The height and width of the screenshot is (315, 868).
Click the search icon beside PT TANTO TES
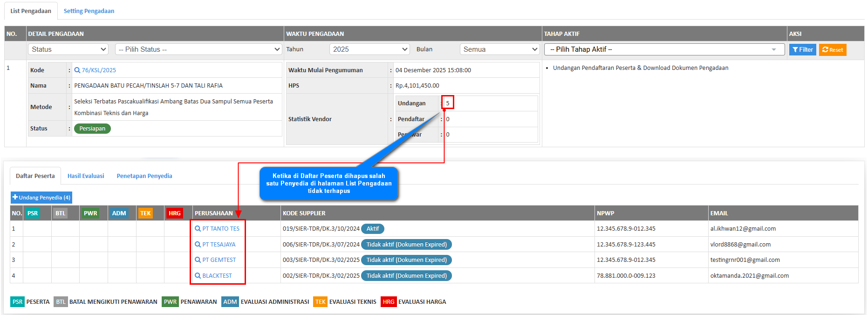pos(198,229)
